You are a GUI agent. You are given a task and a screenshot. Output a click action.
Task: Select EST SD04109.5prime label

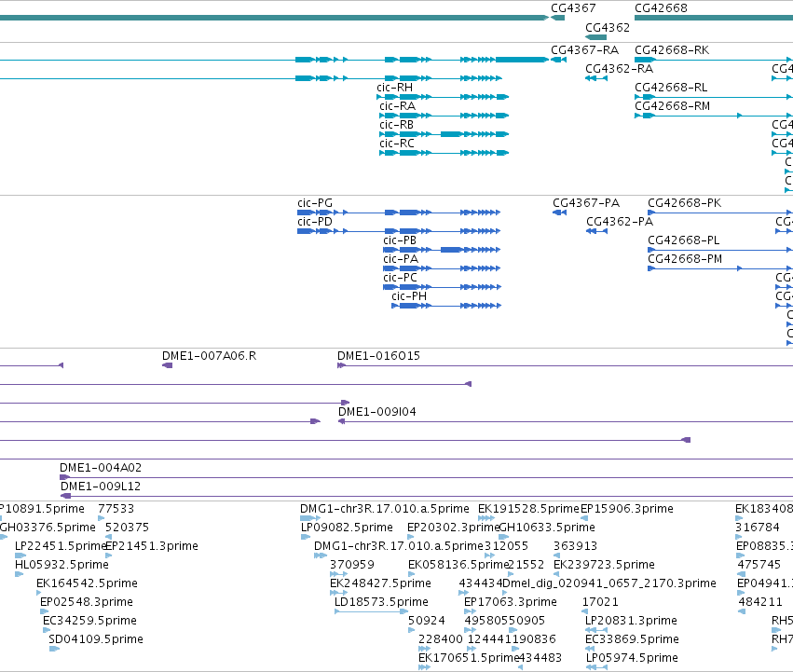point(96,639)
